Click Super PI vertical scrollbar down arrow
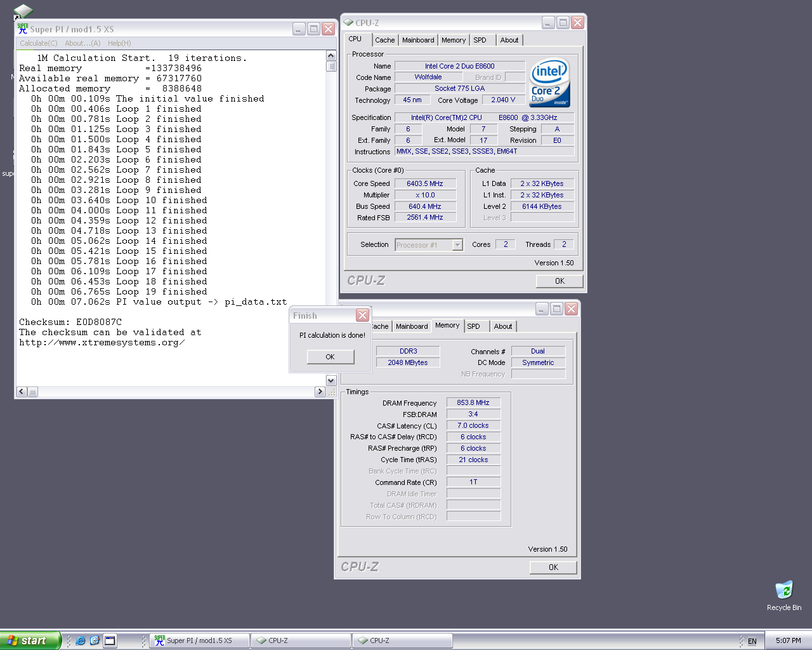812x650 pixels. tap(331, 380)
